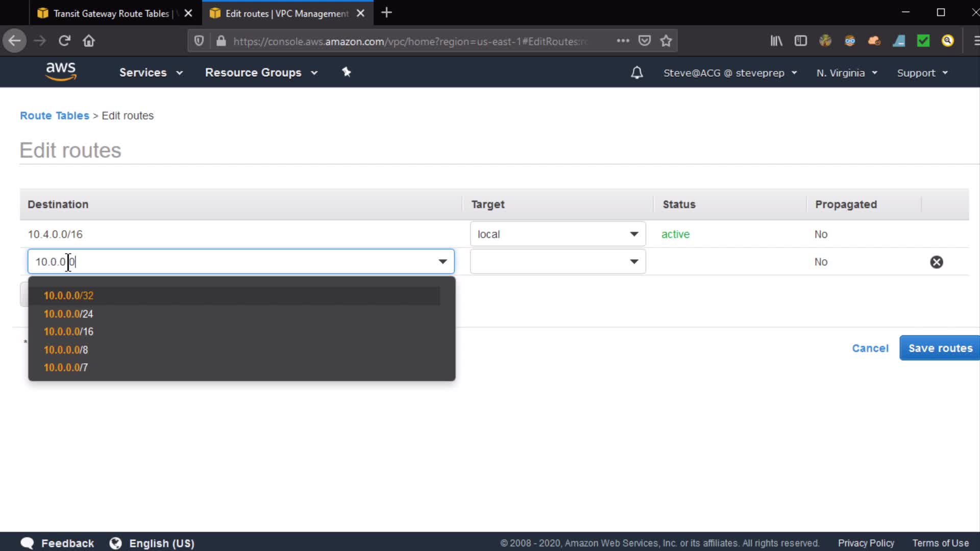This screenshot has height=551, width=980.
Task: Open the notifications bell icon
Action: pyautogui.click(x=636, y=72)
